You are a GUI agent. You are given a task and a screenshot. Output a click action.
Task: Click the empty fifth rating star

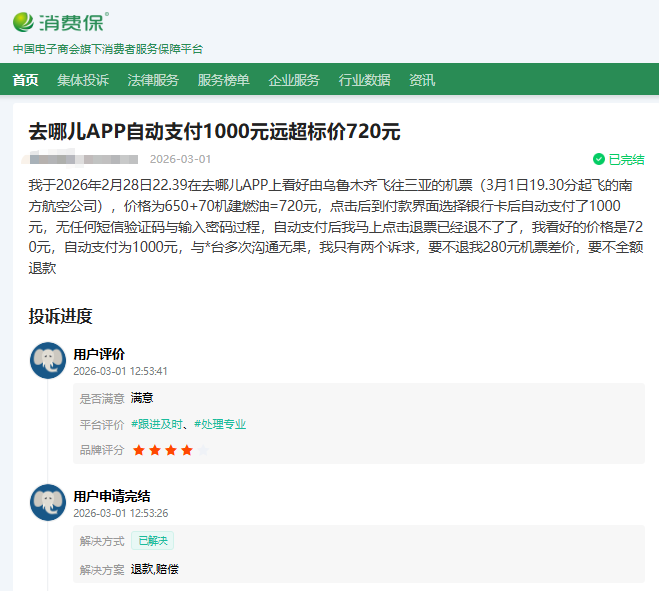click(x=203, y=450)
